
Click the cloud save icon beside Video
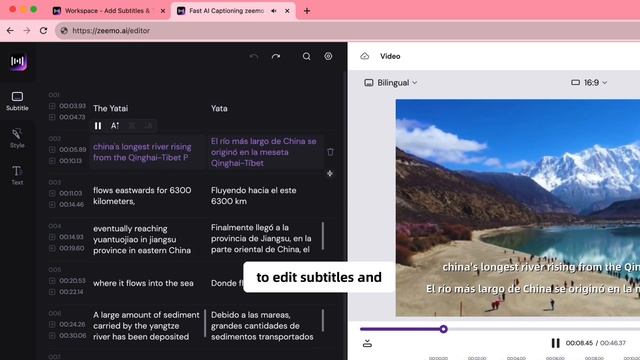364,56
